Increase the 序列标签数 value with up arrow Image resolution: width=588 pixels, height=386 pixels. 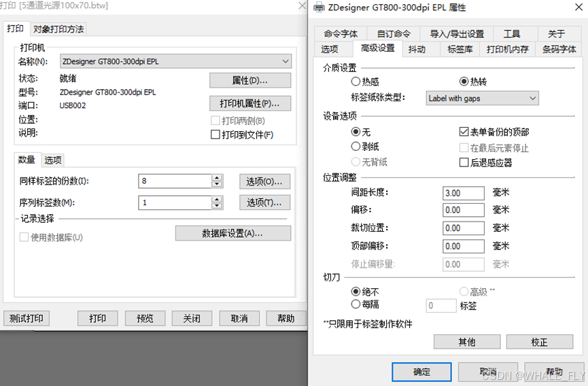[217, 199]
